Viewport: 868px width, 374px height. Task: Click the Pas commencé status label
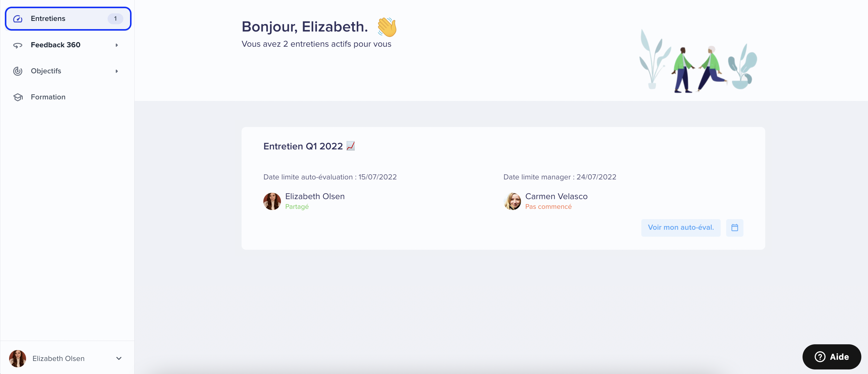548,206
